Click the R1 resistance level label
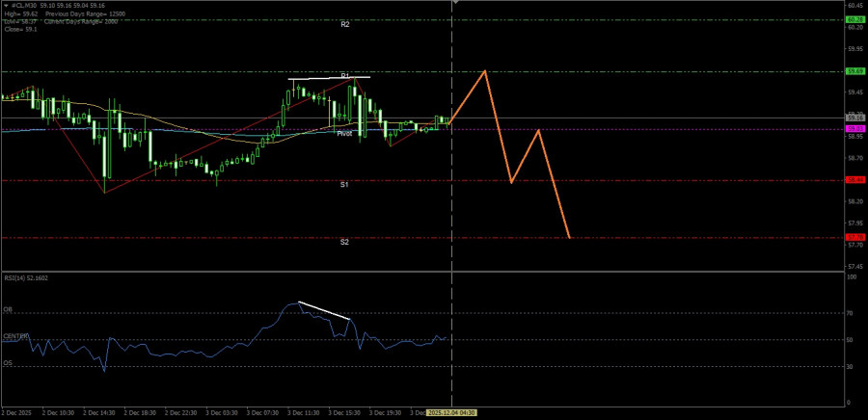This screenshot has height=420, width=868. [344, 75]
